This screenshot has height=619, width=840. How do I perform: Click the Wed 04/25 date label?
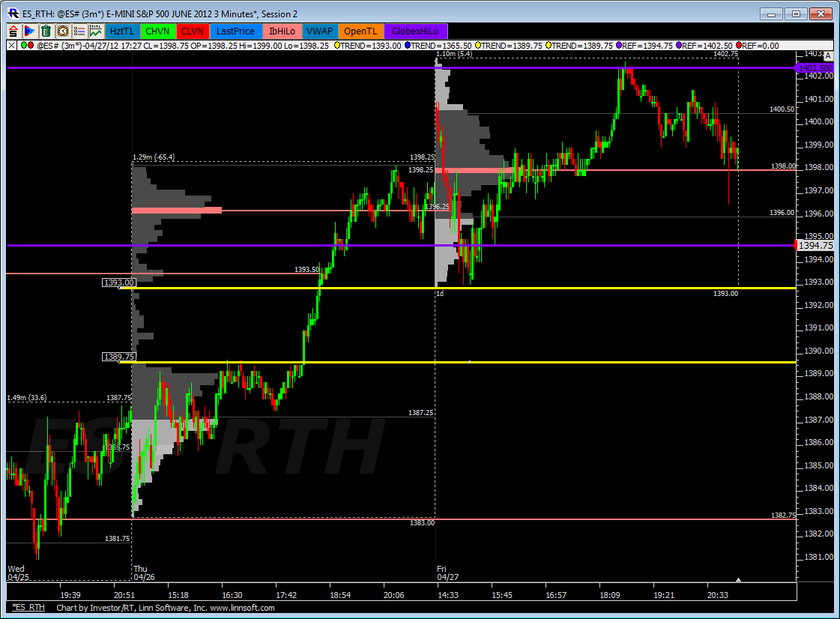coord(18,573)
